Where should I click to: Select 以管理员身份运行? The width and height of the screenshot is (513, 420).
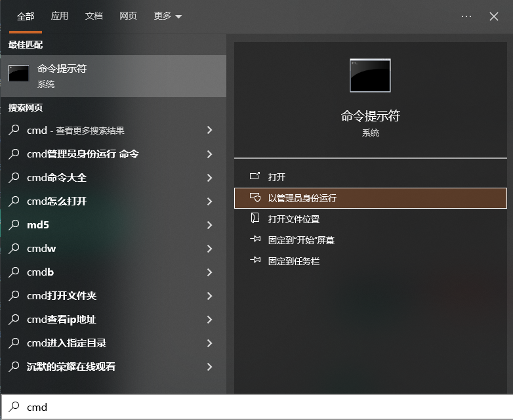371,198
